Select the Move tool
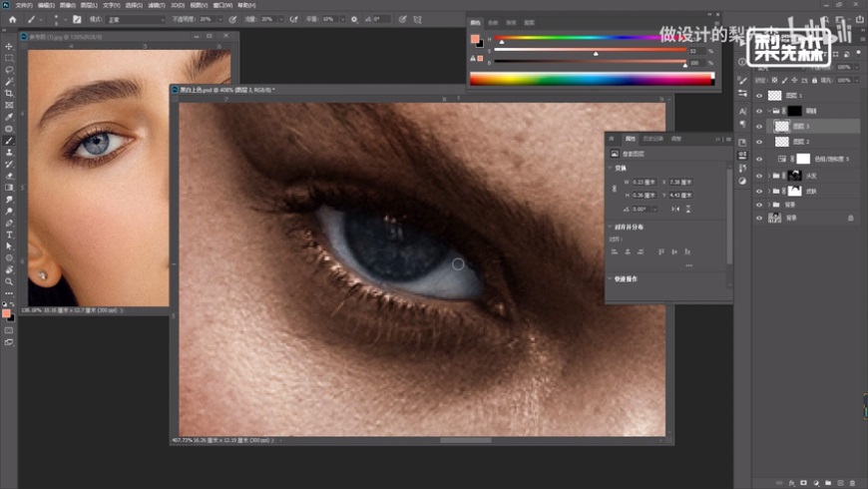 (9, 46)
